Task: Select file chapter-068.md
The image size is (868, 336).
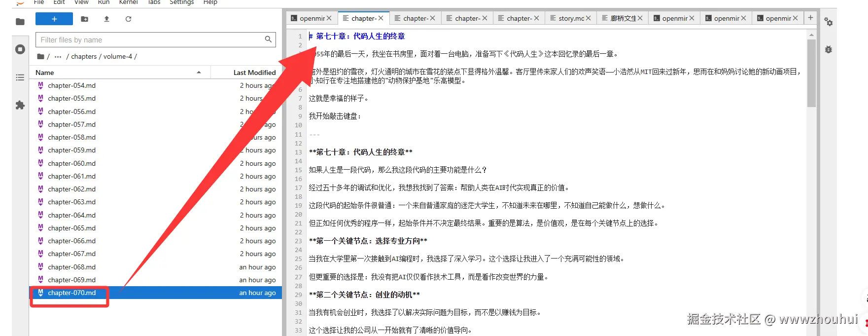Action: pos(156,267)
